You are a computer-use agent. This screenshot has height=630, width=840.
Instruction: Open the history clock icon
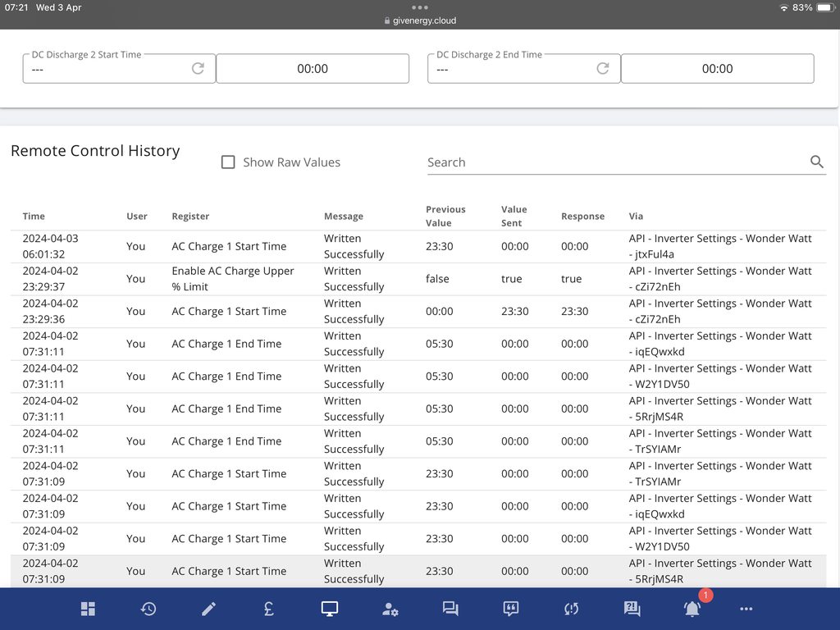click(148, 609)
